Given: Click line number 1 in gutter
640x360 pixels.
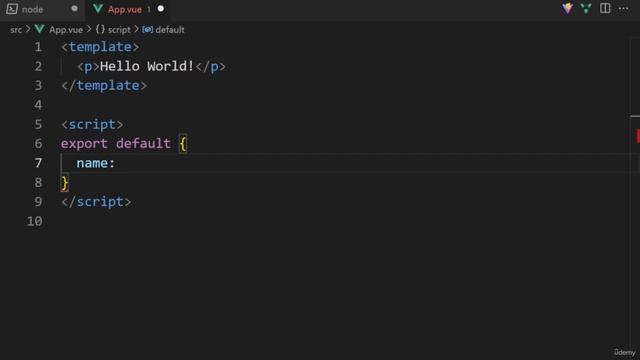Looking at the screenshot, I should coord(38,47).
